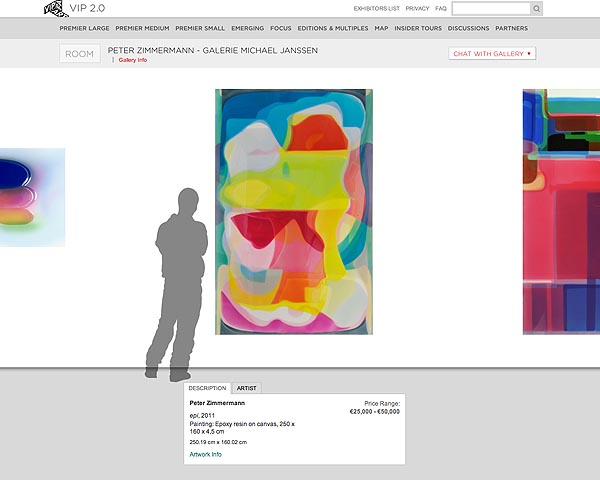Click the Peter Zimmermann artist name

click(x=217, y=403)
